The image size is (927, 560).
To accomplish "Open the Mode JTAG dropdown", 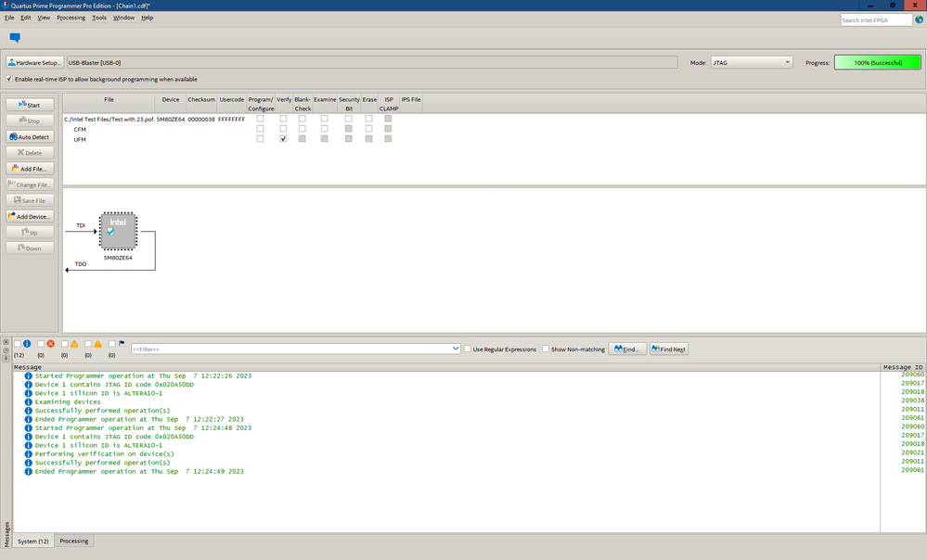I will [x=751, y=63].
